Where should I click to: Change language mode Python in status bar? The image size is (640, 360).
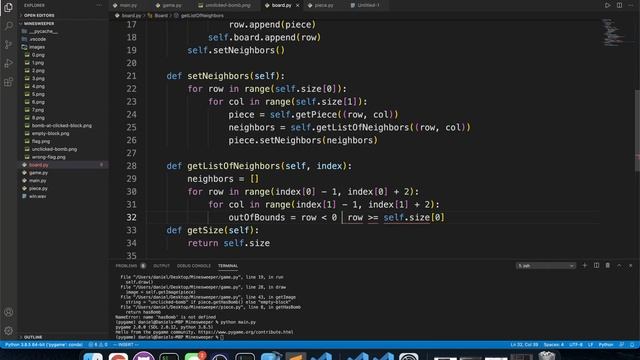pos(606,345)
